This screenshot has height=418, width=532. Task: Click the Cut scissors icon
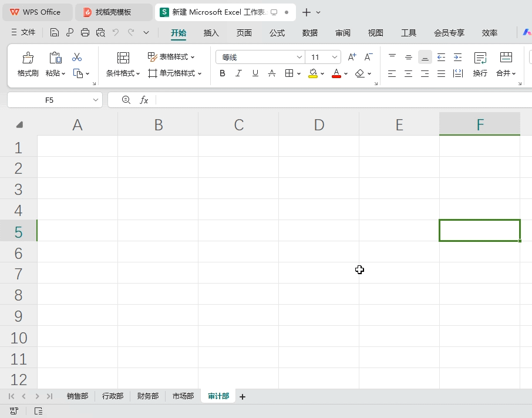click(77, 57)
